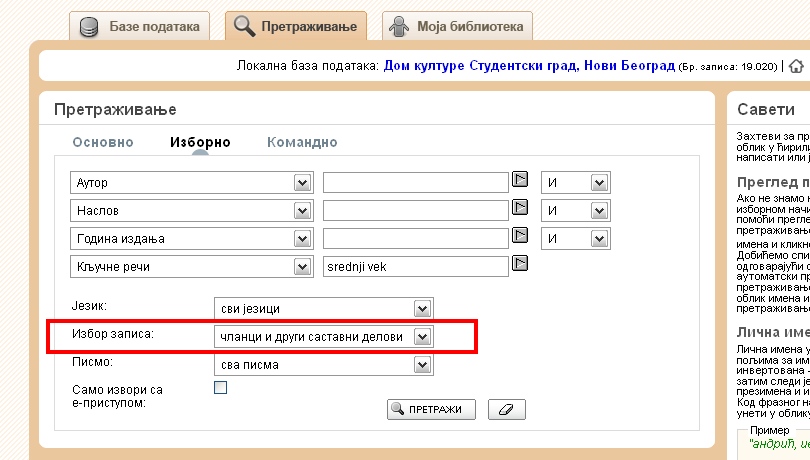
Task: Click into the Аутор text input
Action: point(416,182)
